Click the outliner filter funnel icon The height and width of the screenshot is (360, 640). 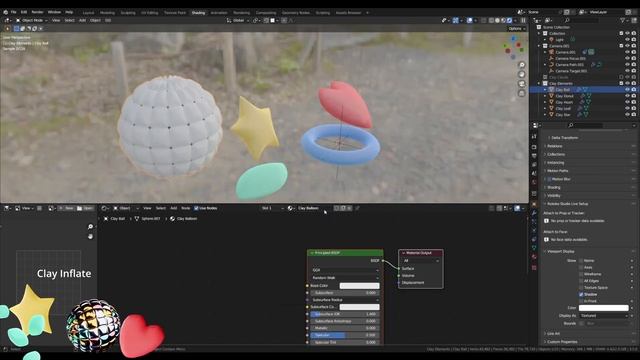coord(622,20)
